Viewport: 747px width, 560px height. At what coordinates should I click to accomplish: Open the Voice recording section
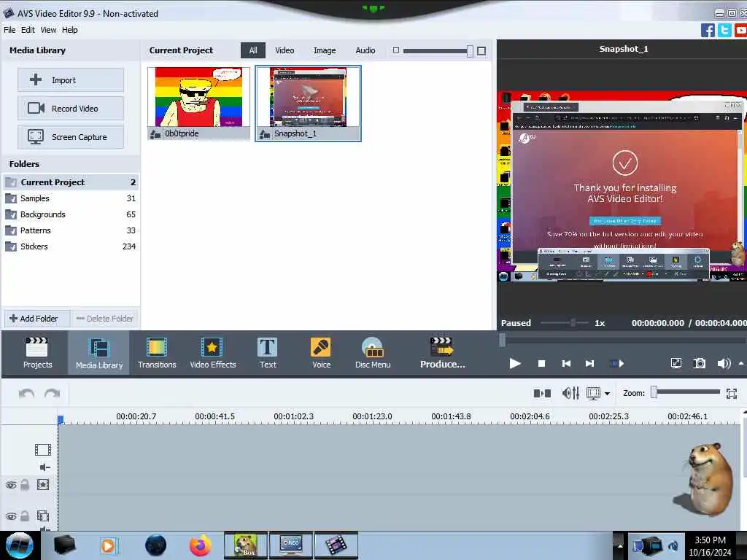point(321,353)
